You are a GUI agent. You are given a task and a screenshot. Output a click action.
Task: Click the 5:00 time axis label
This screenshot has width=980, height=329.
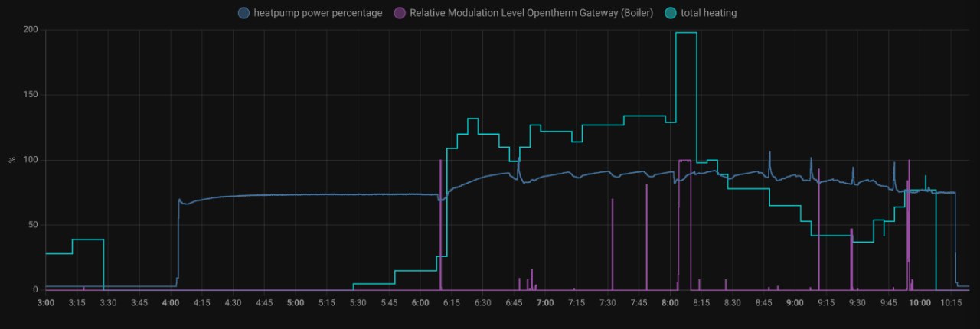tap(296, 303)
